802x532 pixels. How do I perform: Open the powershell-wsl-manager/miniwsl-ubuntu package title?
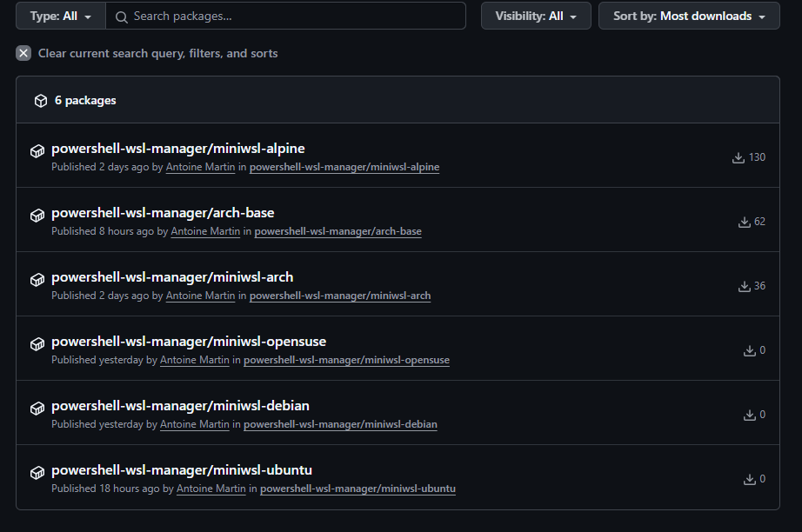182,470
